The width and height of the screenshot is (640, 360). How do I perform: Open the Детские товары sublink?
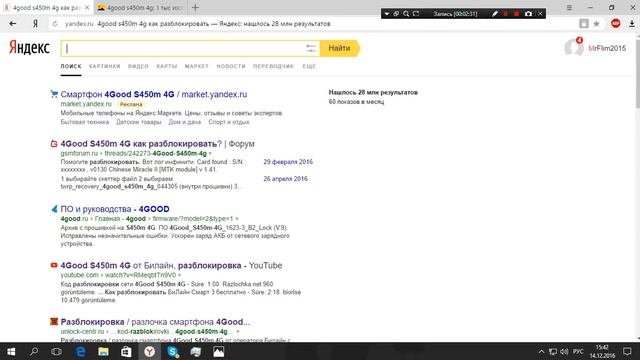pos(139,122)
